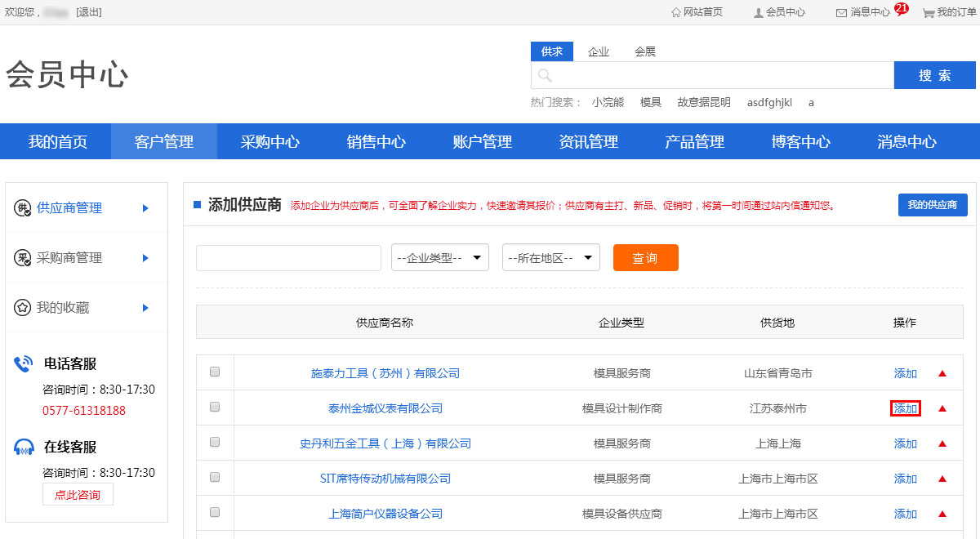Open the 所在地区 dropdown
The image size is (980, 539).
click(551, 258)
